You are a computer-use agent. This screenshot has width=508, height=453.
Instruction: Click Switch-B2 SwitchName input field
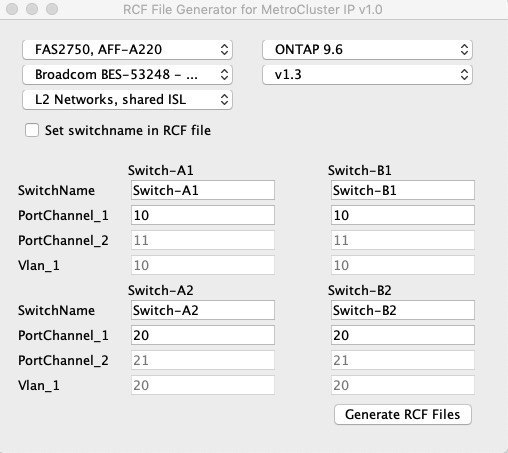403,310
